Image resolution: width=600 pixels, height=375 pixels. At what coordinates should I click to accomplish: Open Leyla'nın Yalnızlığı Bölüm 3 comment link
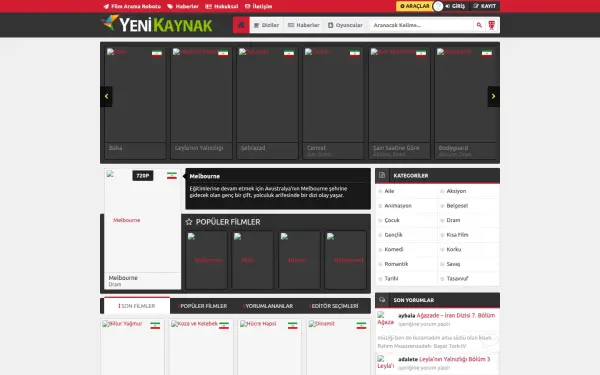click(455, 359)
